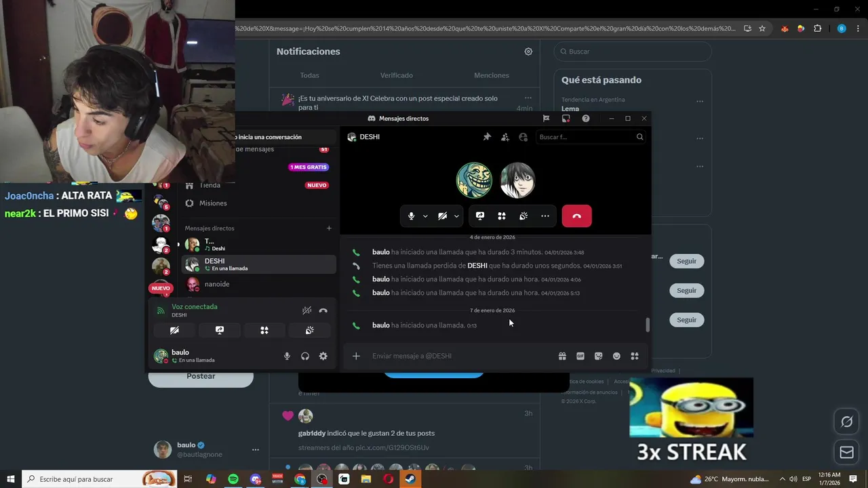The image size is (868, 488).
Task: Click the X Buscar search field
Action: pyautogui.click(x=633, y=52)
